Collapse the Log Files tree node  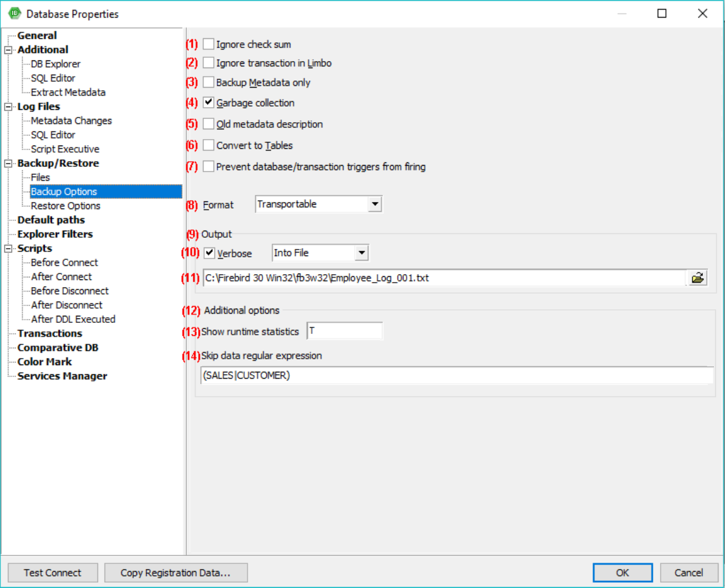tap(8, 107)
